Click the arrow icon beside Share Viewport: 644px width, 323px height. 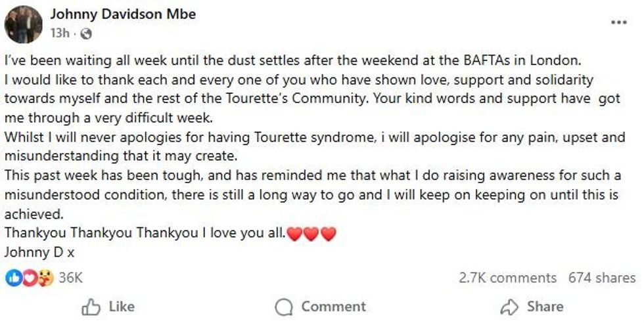pyautogui.click(x=509, y=307)
